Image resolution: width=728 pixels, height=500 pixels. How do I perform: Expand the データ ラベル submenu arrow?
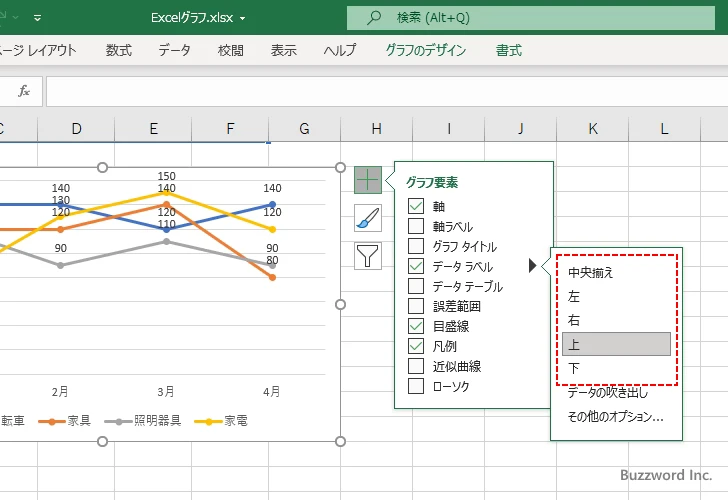(532, 266)
